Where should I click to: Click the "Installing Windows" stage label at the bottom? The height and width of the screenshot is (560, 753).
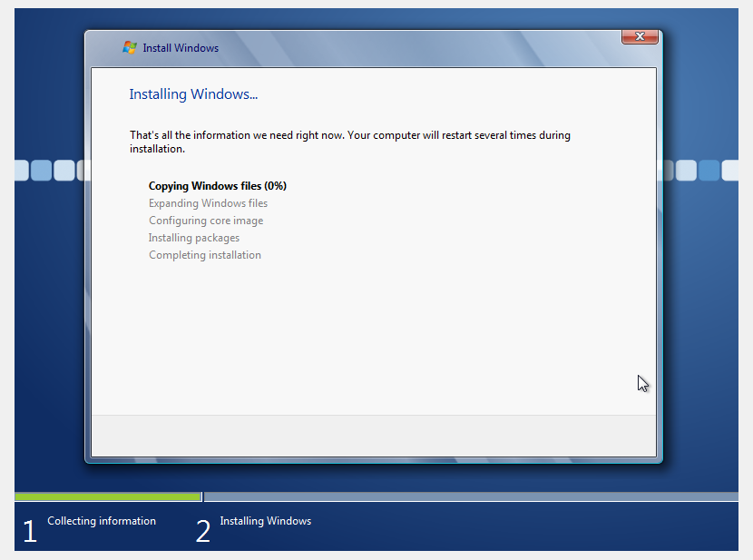click(265, 521)
